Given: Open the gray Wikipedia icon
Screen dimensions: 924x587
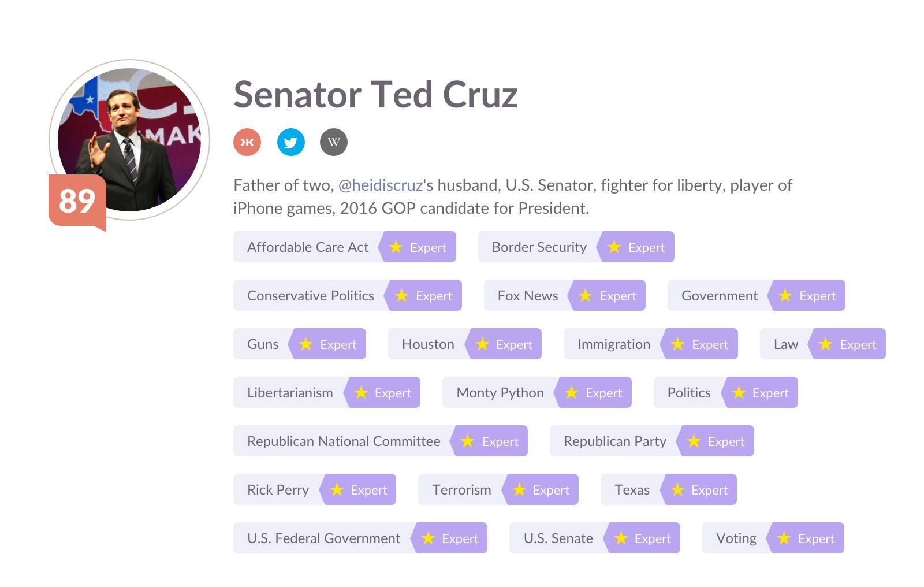Looking at the screenshot, I should 334,142.
